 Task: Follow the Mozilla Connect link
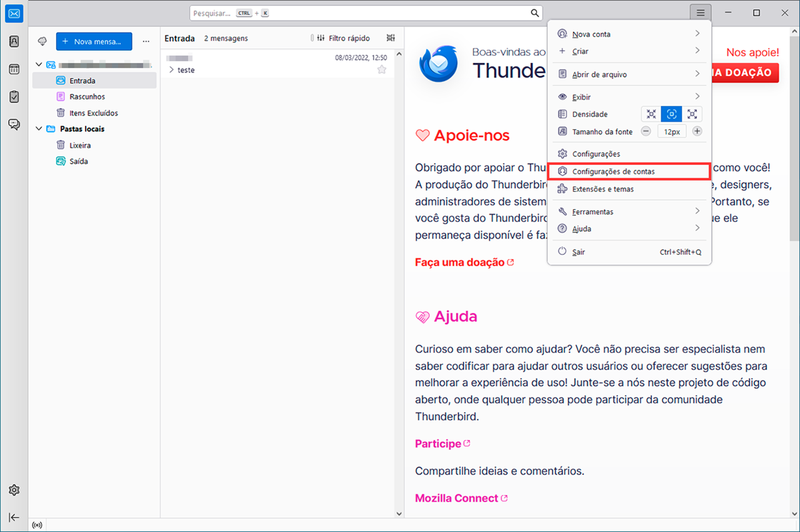click(x=461, y=498)
